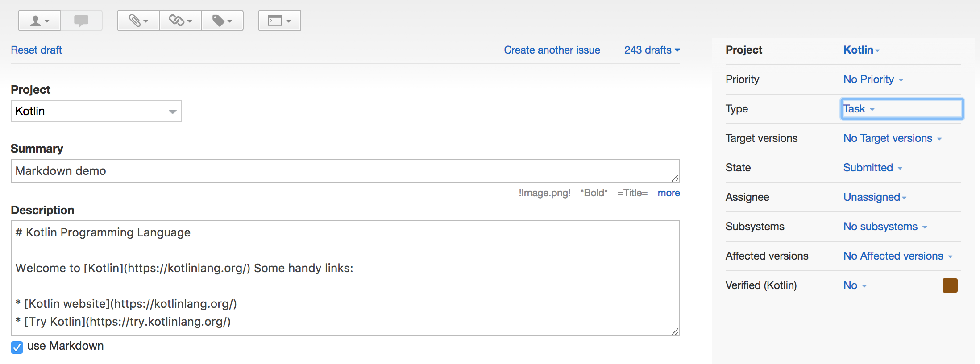Open the Submitted state menu

pyautogui.click(x=872, y=168)
